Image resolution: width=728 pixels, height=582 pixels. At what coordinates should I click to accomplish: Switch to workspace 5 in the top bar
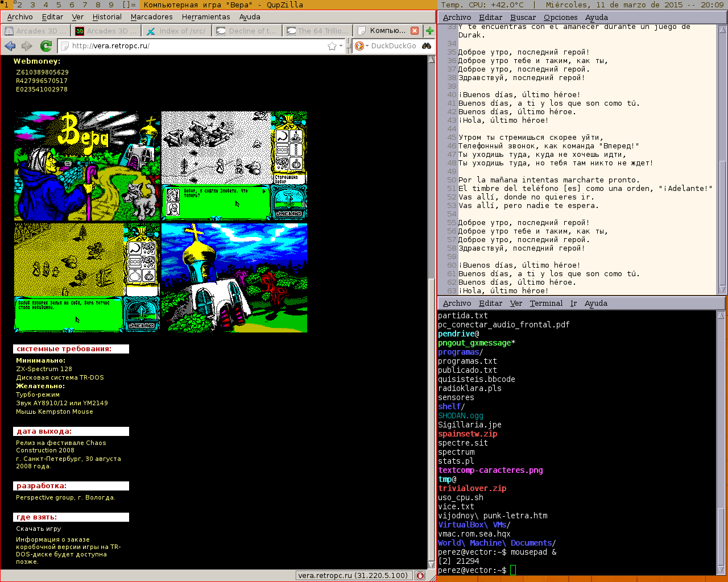pyautogui.click(x=58, y=5)
